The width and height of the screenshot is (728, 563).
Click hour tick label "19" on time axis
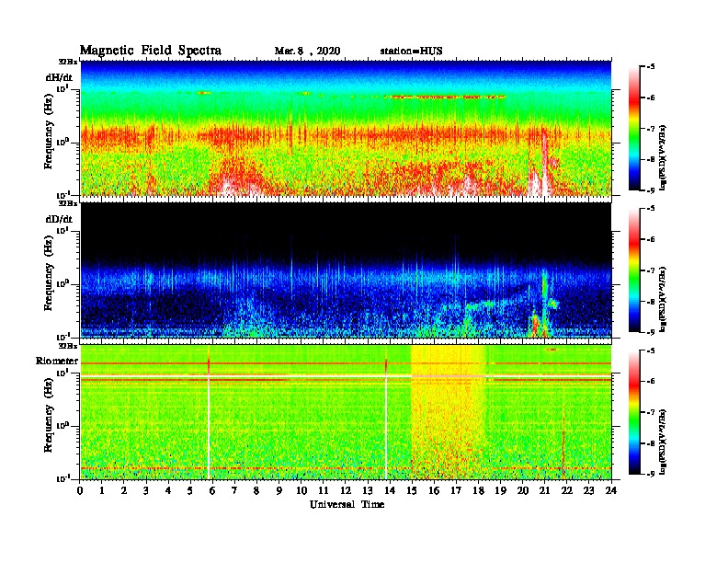(500, 490)
